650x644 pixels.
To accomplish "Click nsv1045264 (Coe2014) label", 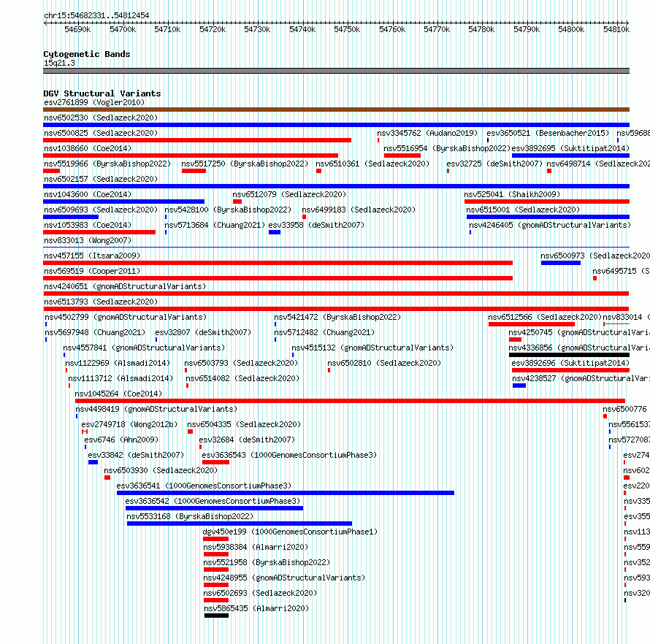I will pos(118,394).
